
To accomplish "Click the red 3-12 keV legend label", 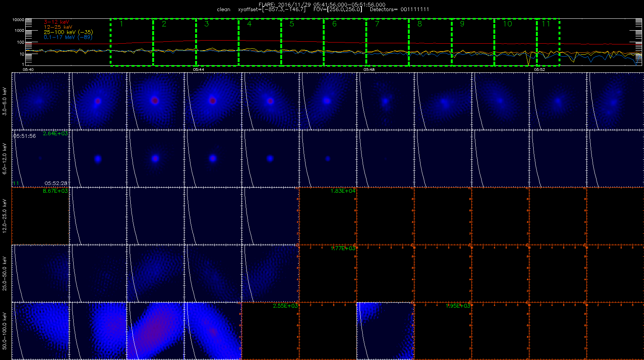I will 56,22.
